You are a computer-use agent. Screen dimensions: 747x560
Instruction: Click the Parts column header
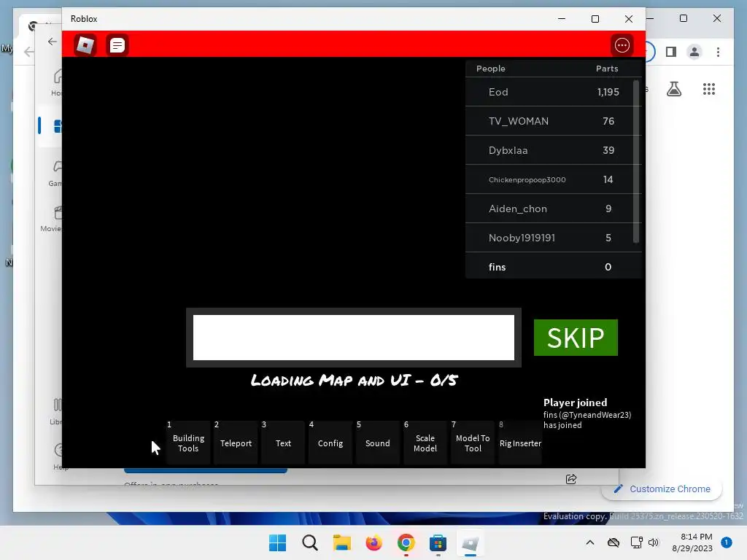607,69
